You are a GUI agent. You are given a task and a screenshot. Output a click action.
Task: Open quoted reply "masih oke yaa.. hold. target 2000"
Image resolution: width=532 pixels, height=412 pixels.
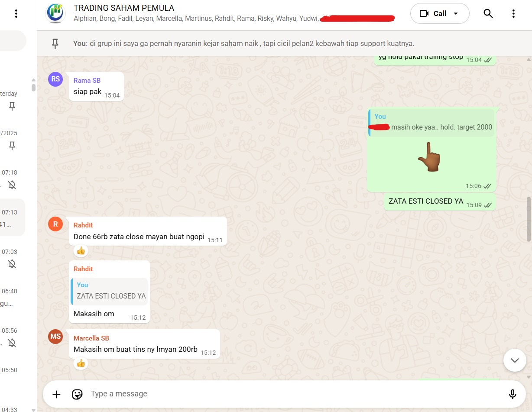(x=431, y=123)
